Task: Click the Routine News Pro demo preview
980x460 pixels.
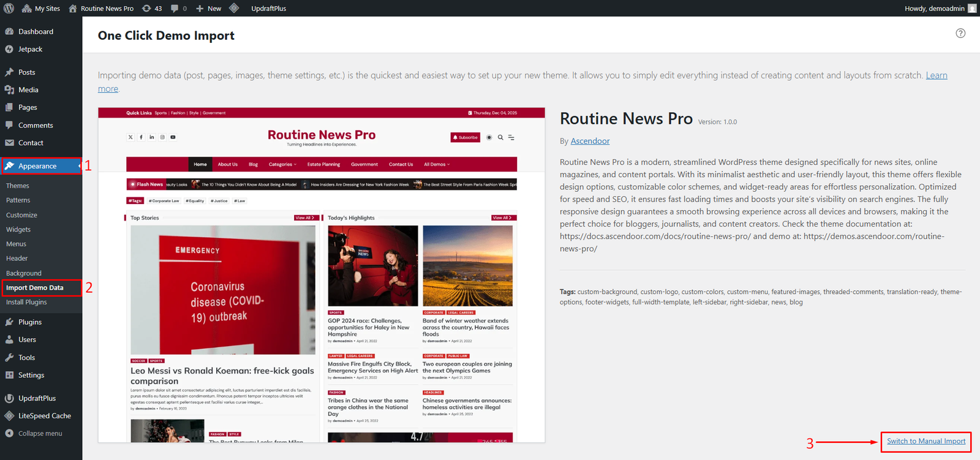Action: click(x=321, y=276)
